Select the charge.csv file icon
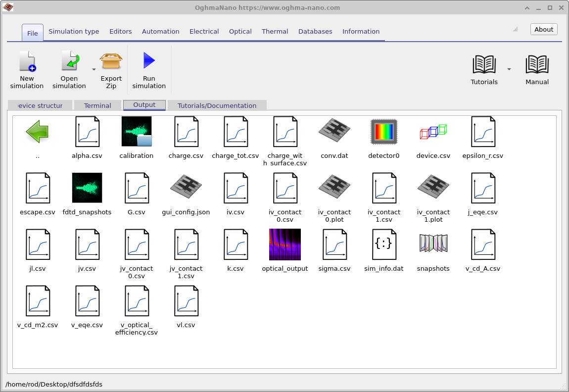569x392 pixels. (186, 131)
